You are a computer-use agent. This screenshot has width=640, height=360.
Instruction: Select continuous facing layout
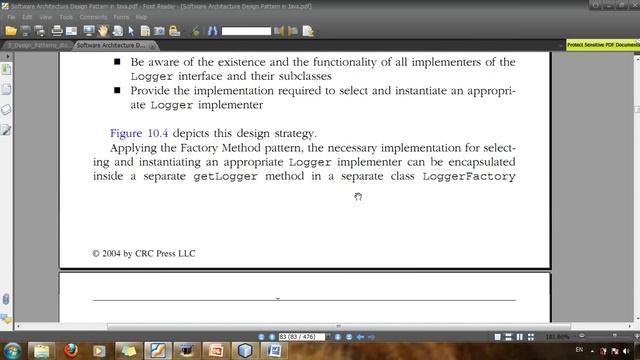click(x=531, y=337)
